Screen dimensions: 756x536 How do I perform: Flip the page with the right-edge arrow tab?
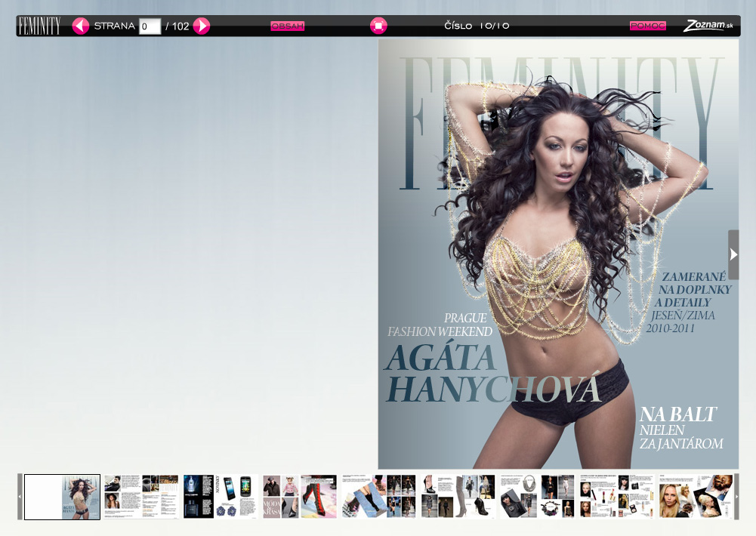click(x=733, y=254)
